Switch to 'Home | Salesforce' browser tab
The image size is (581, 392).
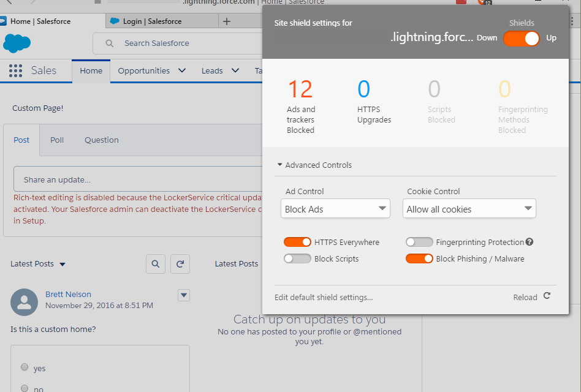click(x=53, y=21)
